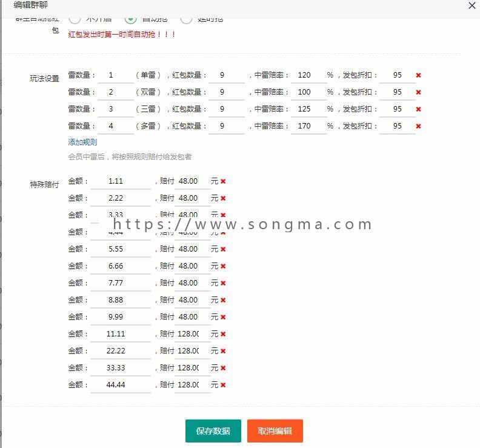Edit 发包折扣 field in 单雷 row
Viewport: 480px width, 448px height.
tap(398, 75)
